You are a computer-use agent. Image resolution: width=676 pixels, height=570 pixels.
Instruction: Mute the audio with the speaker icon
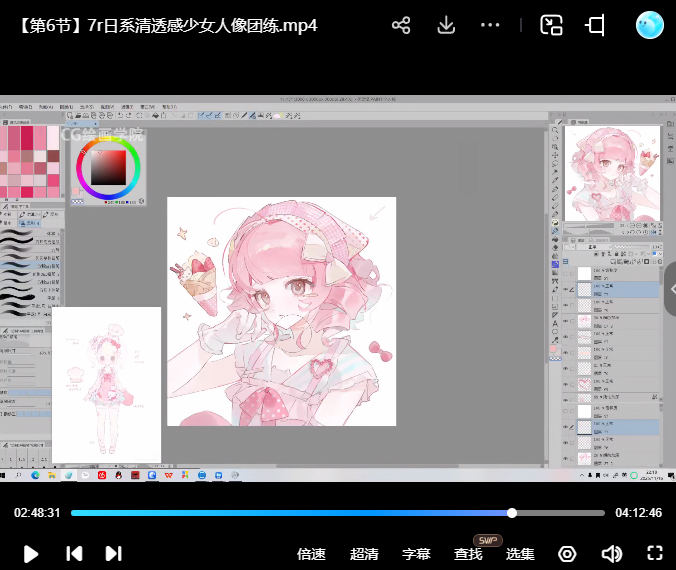click(x=611, y=553)
